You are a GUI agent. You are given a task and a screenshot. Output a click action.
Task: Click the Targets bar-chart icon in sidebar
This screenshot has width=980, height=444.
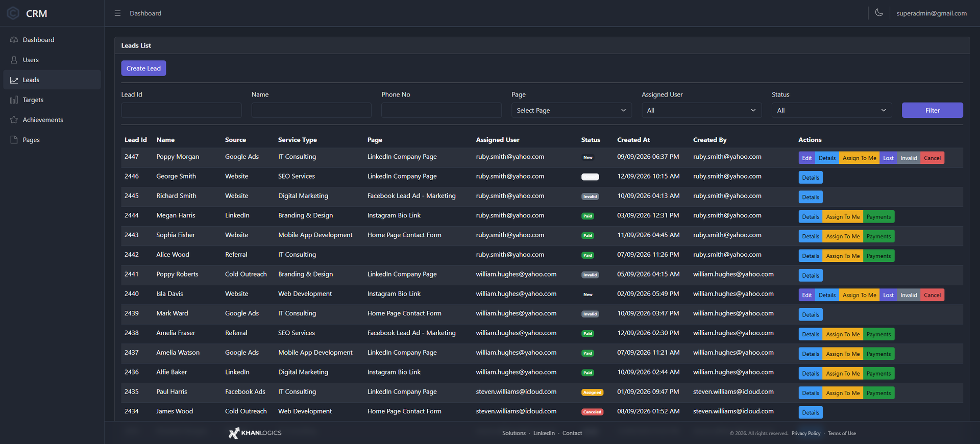click(14, 100)
